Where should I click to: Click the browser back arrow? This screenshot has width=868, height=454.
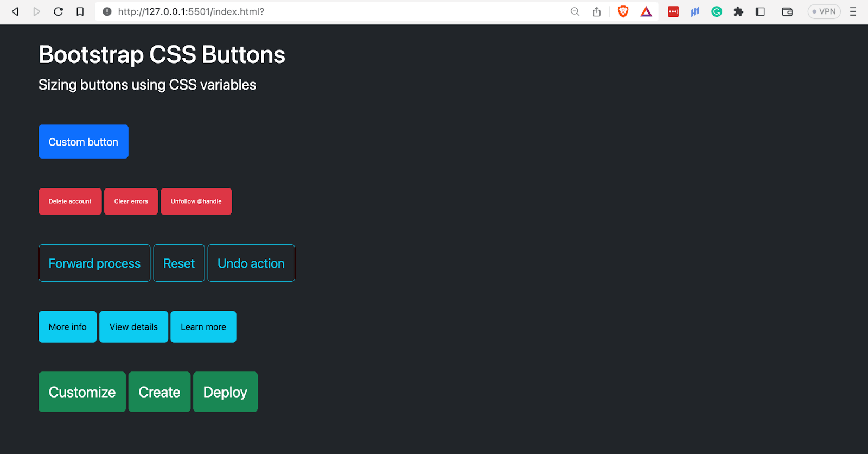[x=15, y=11]
